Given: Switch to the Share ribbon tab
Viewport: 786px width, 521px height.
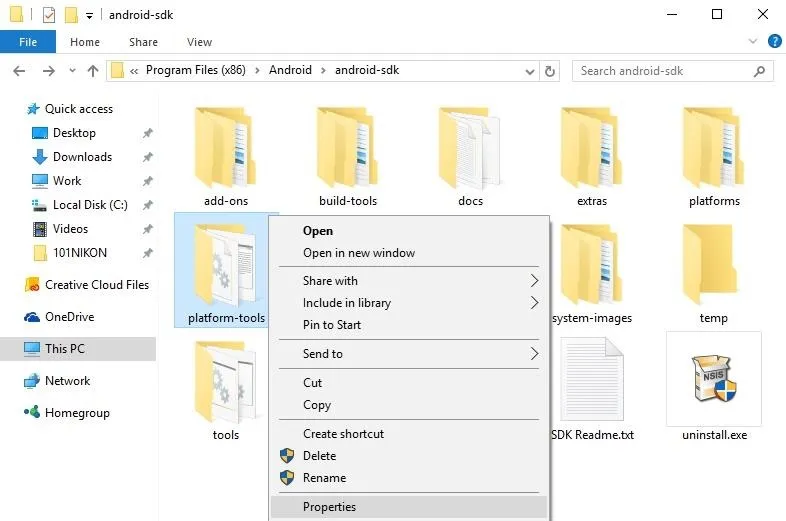Looking at the screenshot, I should (x=143, y=42).
